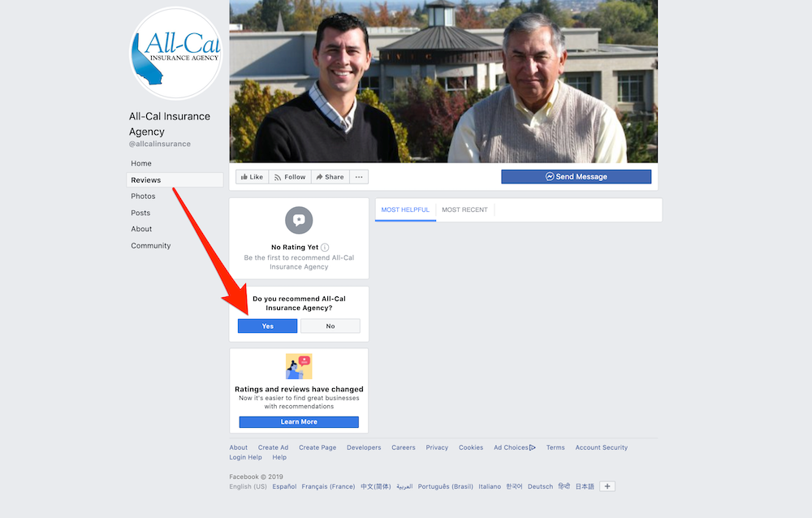Screen dimensions: 812x518
Task: Click the review star bubble icon
Action: [x=299, y=220]
